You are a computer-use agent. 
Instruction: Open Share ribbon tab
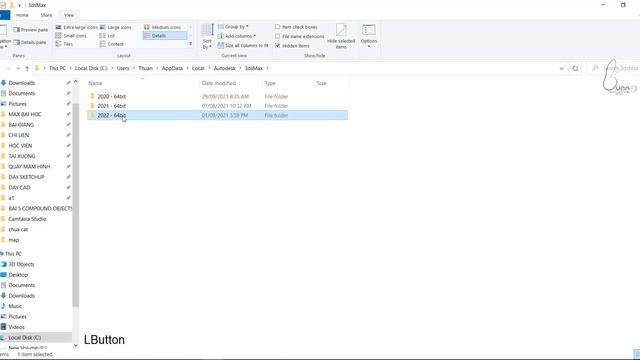pos(46,15)
